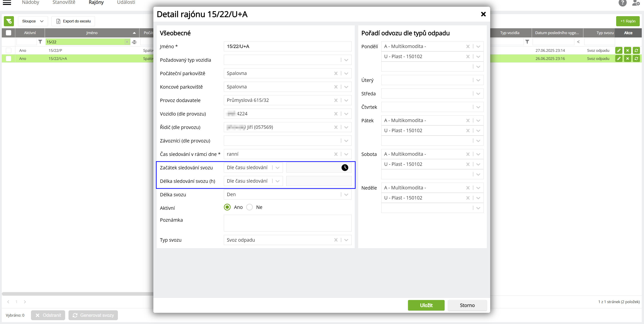This screenshot has height=324, width=644.
Task: Open the hamburger main menu
Action: (x=7, y=3)
